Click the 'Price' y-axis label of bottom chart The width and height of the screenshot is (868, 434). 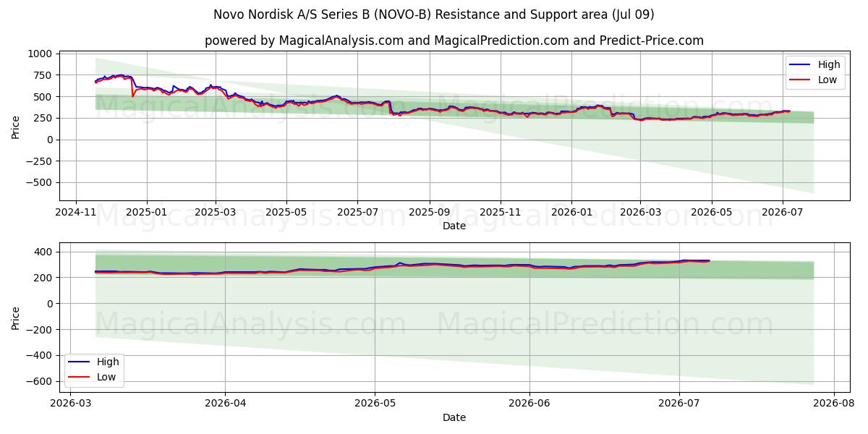click(x=16, y=318)
